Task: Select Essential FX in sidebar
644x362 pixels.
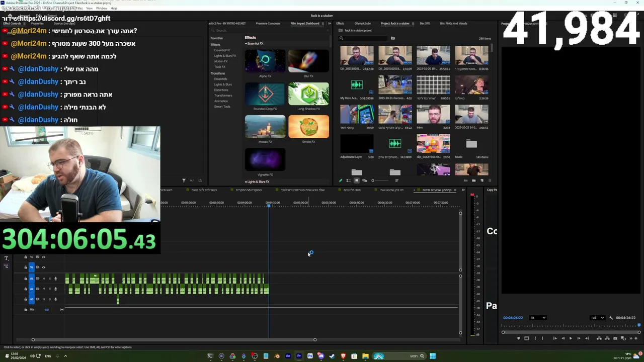Action: click(x=222, y=50)
